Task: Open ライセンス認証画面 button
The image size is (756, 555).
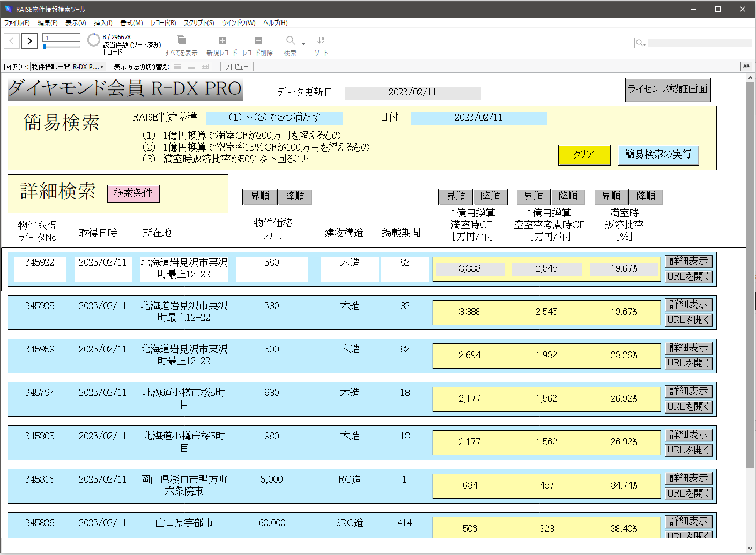Action: click(668, 89)
